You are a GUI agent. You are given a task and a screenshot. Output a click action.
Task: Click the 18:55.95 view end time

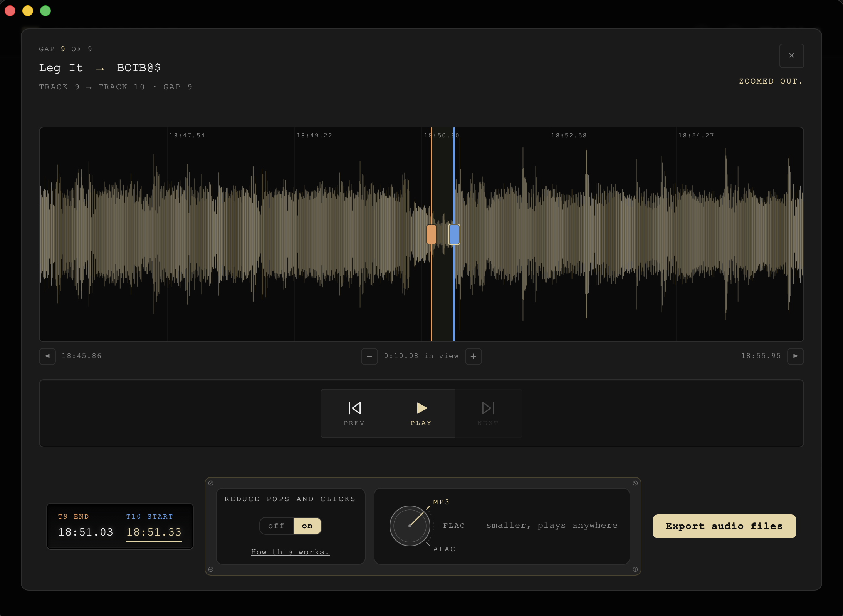(761, 356)
